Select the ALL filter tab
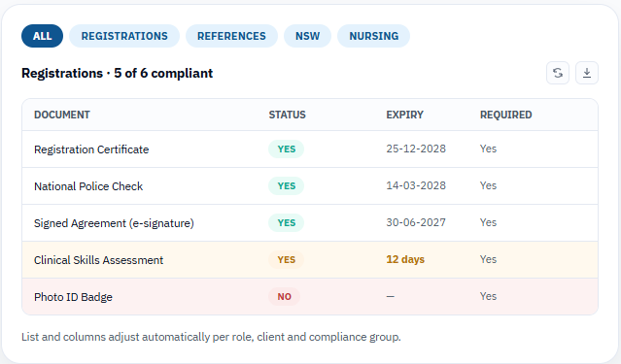This screenshot has width=621, height=364. pos(42,36)
